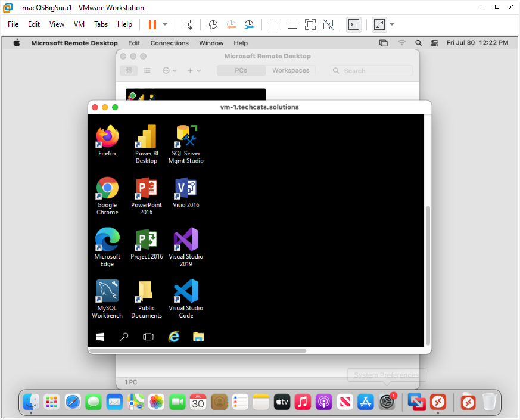
Task: Click VMware stretch guest button
Action: pyautogui.click(x=379, y=24)
